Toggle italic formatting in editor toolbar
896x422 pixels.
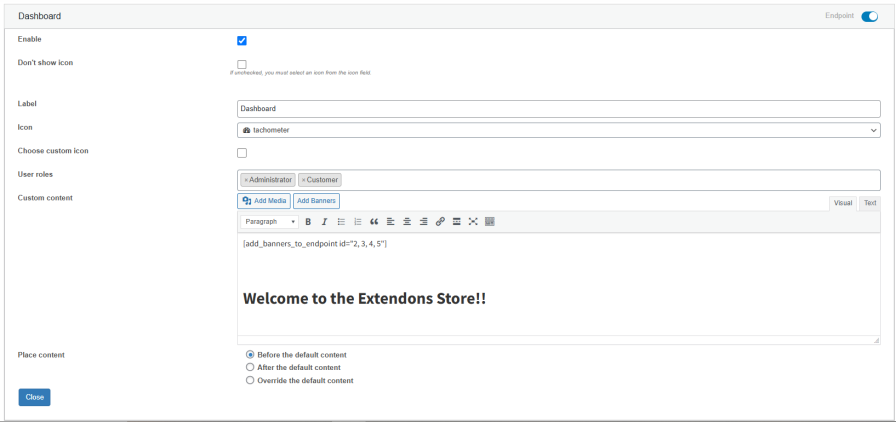(325, 222)
